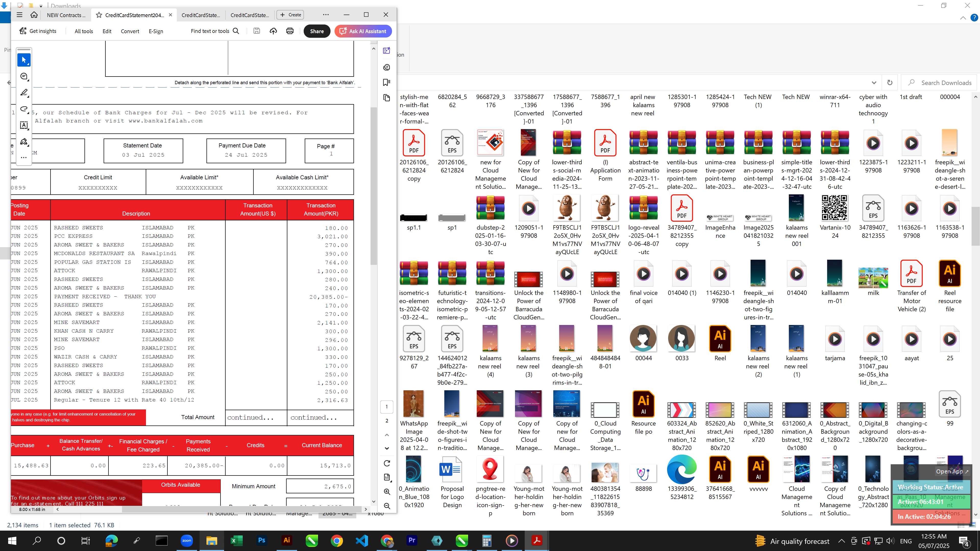Open the comments panel in right rail

click(x=387, y=67)
